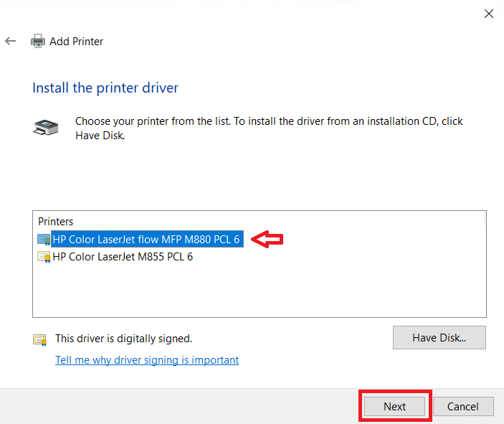
Task: Open the Have Disk dialog
Action: (439, 337)
